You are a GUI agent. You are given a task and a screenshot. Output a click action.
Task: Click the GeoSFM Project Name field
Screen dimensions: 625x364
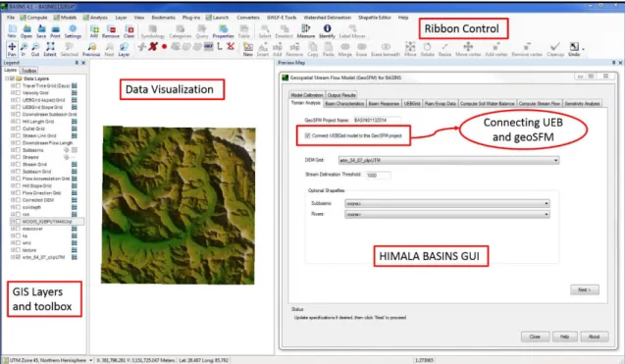377,120
